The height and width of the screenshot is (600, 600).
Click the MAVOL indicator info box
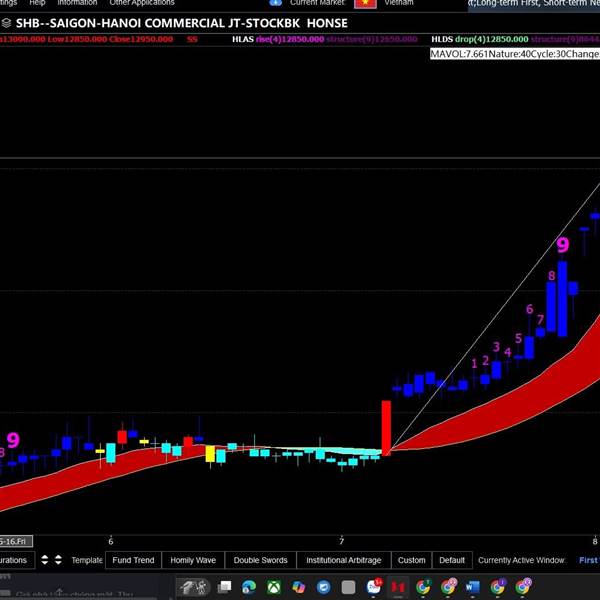pyautogui.click(x=515, y=54)
